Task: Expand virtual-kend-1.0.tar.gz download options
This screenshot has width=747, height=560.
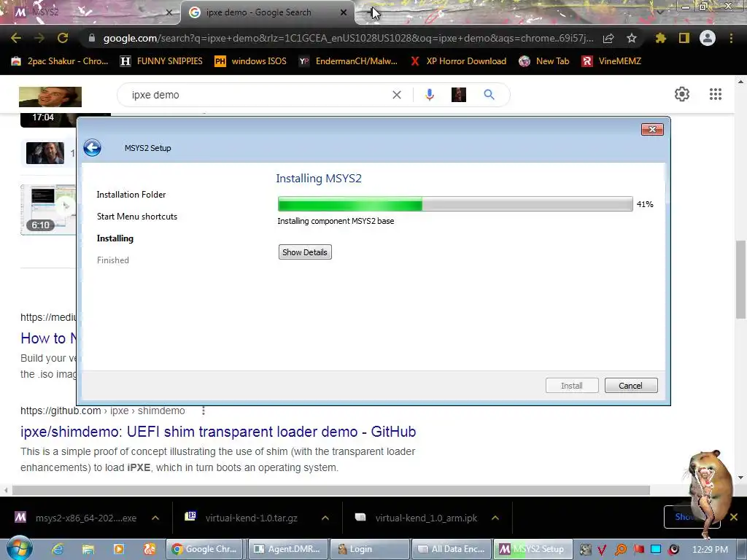Action: [325, 518]
